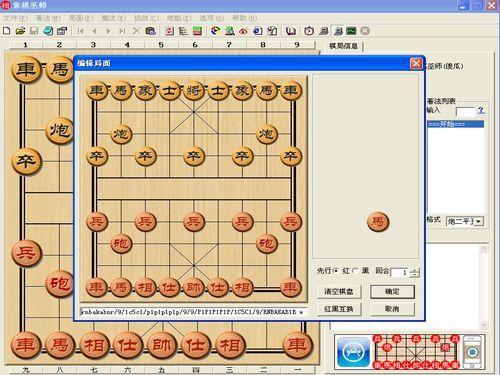Click the red eye toolbar icon

coord(243,31)
